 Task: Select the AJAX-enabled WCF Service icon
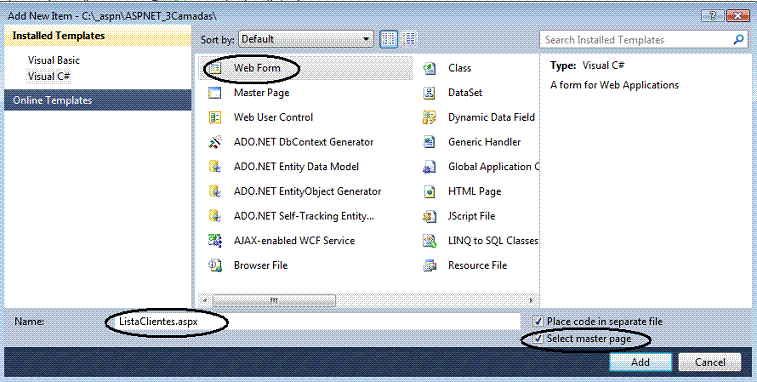(x=215, y=241)
